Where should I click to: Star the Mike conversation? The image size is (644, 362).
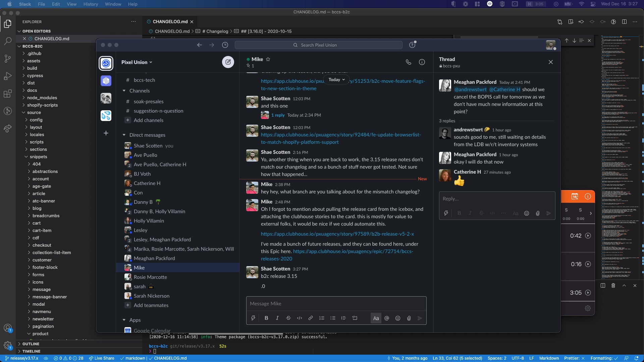[268, 59]
